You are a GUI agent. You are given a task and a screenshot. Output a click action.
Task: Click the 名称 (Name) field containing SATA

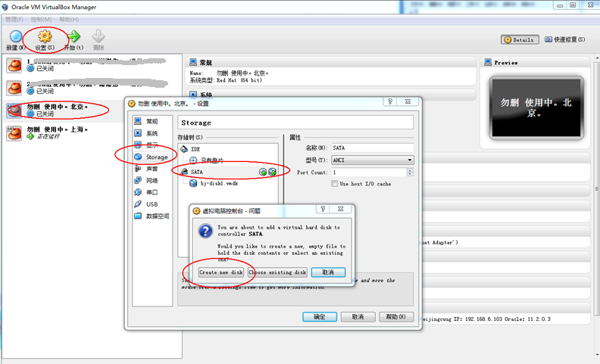(x=372, y=148)
